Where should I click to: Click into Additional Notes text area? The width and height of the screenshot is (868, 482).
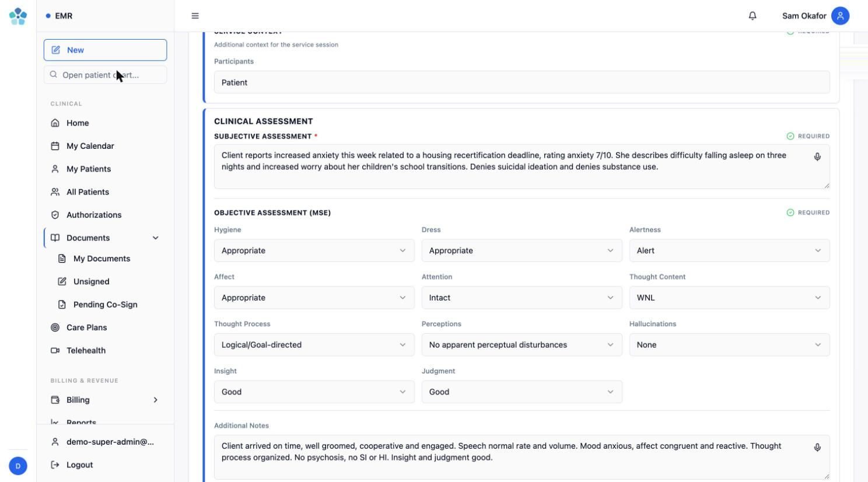[522, 457]
